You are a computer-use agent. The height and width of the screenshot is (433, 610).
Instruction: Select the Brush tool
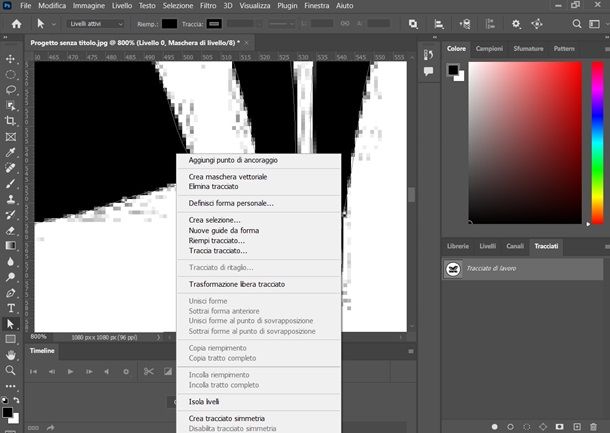pos(11,183)
